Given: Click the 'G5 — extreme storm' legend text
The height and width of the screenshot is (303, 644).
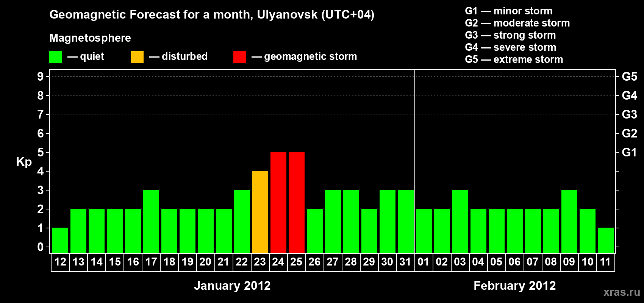Looking at the screenshot, I should click(x=514, y=59).
